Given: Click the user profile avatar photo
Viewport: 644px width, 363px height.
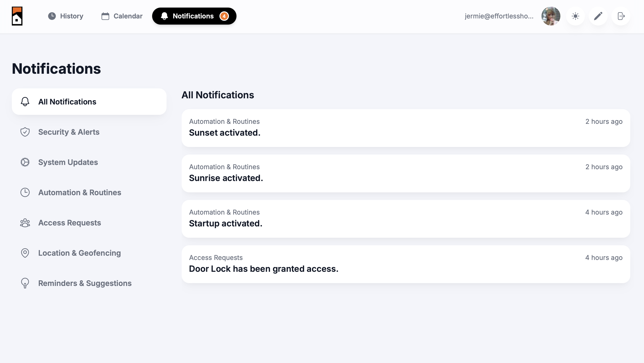Looking at the screenshot, I should pyautogui.click(x=551, y=16).
